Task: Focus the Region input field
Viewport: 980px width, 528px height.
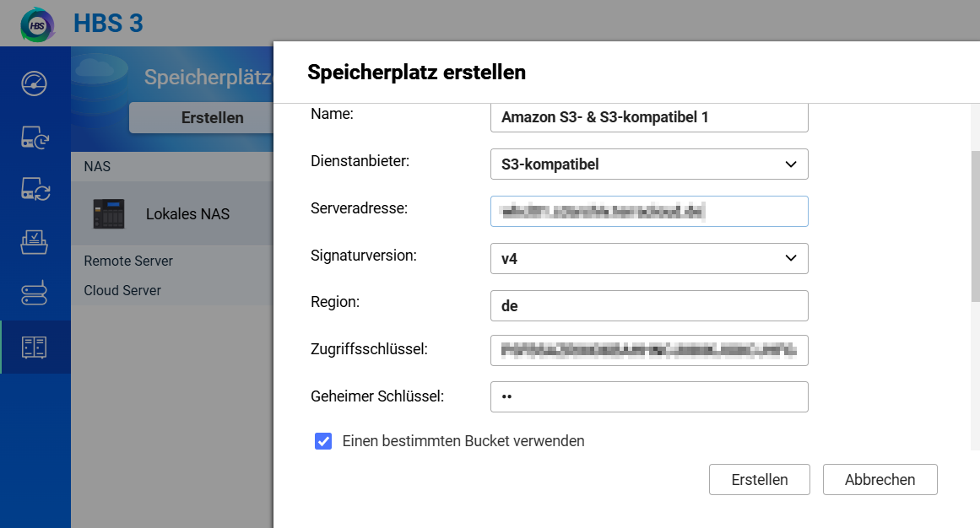Action: (x=649, y=305)
